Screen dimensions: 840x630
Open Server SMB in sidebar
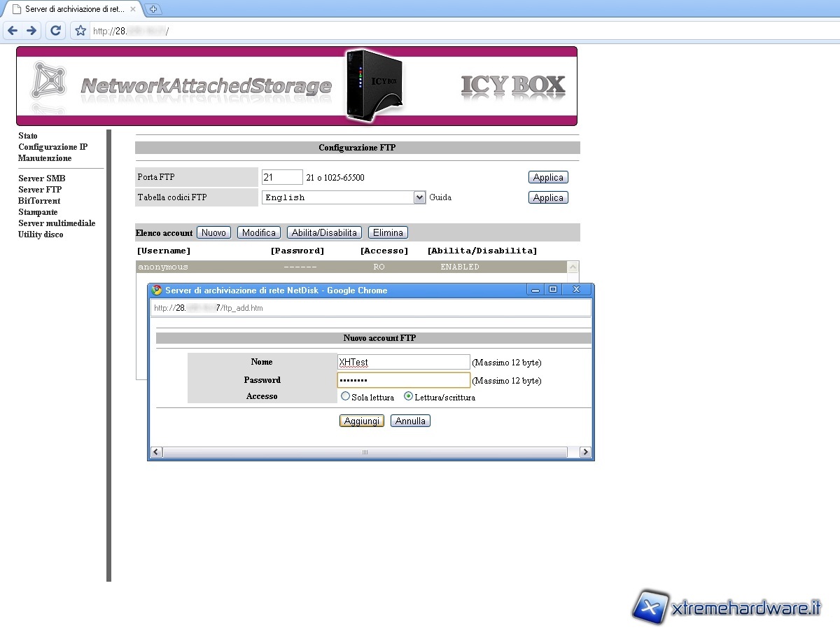pos(41,178)
